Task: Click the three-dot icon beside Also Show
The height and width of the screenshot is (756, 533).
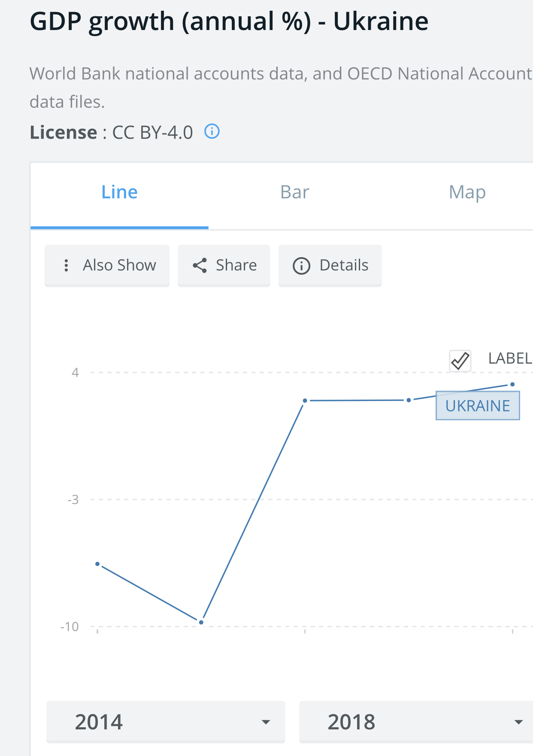Action: [66, 265]
